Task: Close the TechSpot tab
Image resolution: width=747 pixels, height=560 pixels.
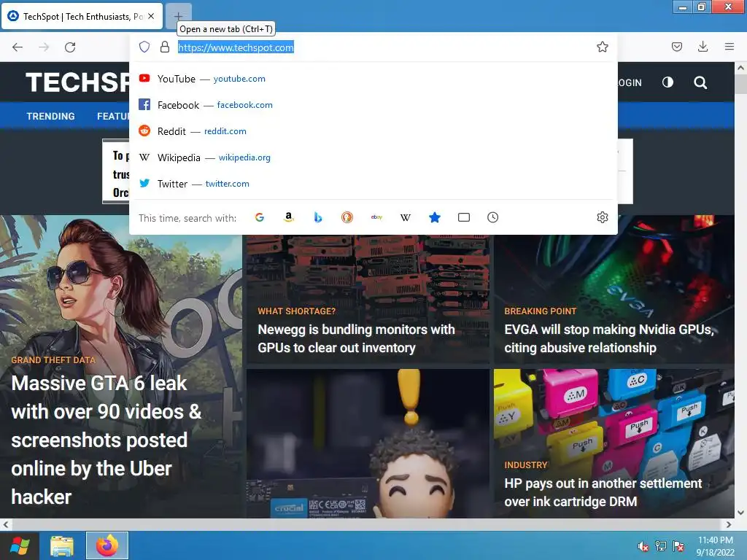Action: [151, 16]
